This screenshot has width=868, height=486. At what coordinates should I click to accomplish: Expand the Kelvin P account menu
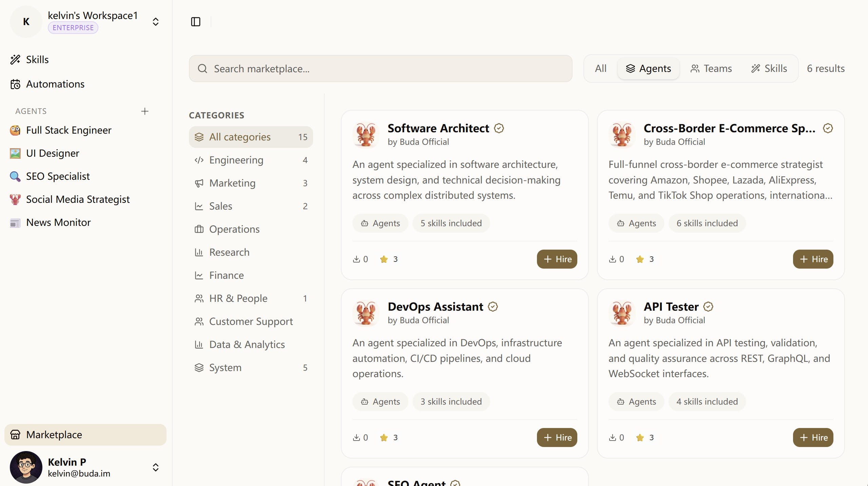[x=156, y=467]
